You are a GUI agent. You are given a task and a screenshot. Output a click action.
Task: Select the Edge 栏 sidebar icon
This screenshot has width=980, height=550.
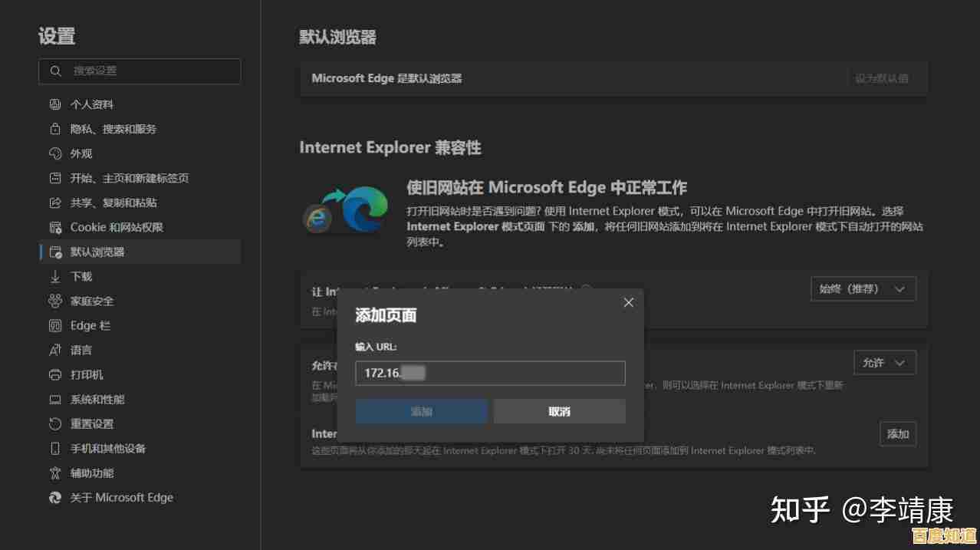click(x=54, y=325)
